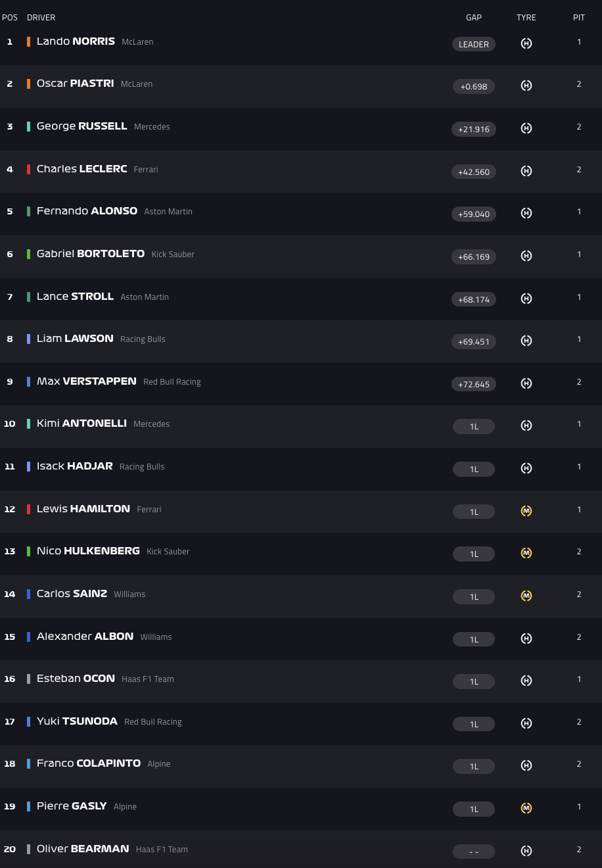
Task: Click Pierre Gasly's medium tyre icon
Action: click(526, 808)
